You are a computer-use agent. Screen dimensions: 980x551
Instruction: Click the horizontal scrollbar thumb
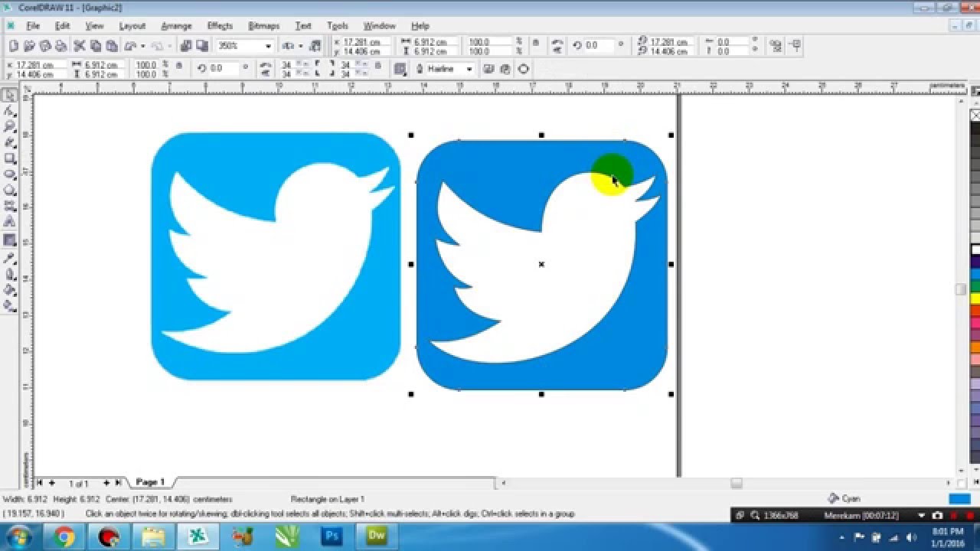pyautogui.click(x=736, y=483)
